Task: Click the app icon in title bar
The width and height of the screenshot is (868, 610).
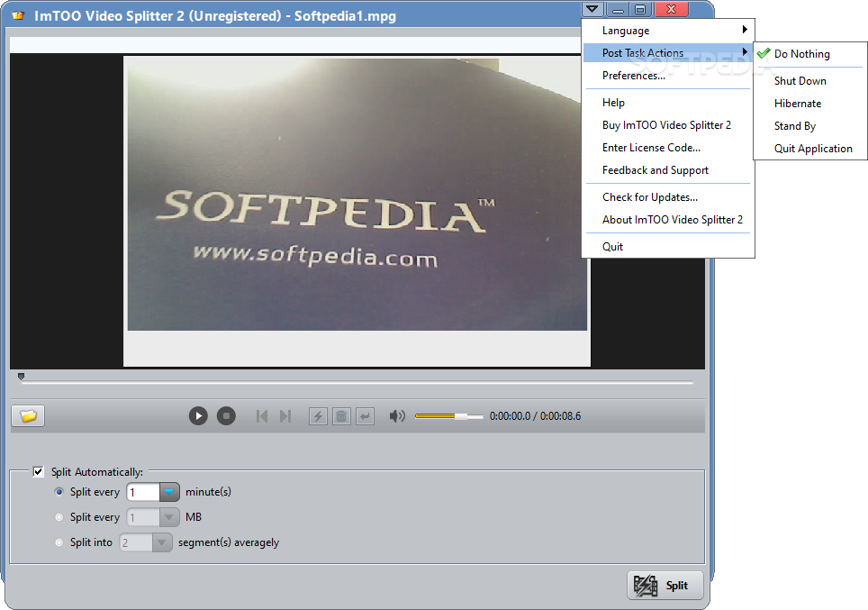Action: 18,15
